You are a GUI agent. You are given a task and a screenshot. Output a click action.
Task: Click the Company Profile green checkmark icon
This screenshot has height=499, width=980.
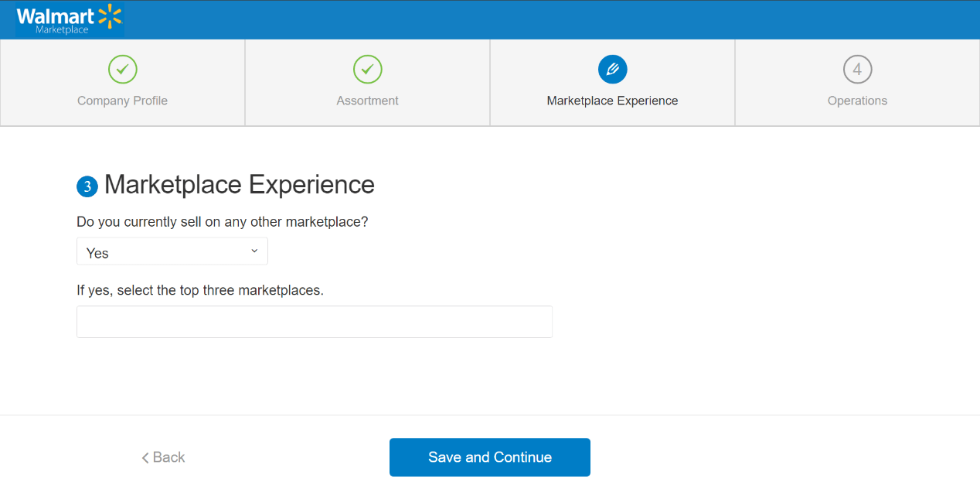pyautogui.click(x=122, y=70)
